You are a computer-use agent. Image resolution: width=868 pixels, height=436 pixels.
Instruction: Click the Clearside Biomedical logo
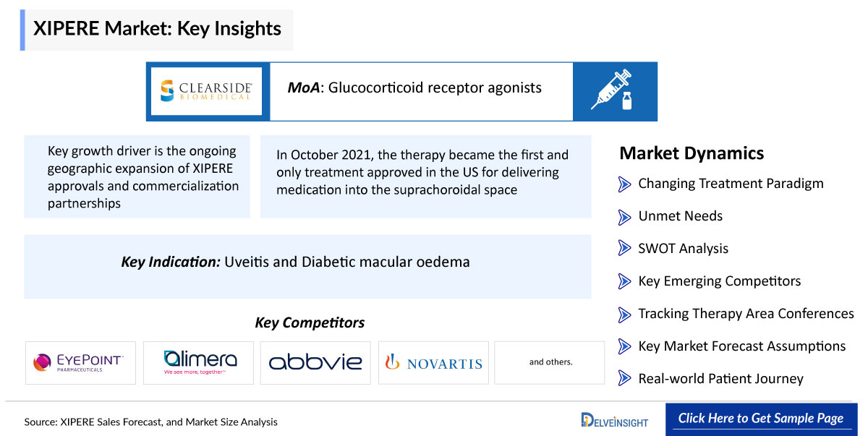tap(208, 91)
